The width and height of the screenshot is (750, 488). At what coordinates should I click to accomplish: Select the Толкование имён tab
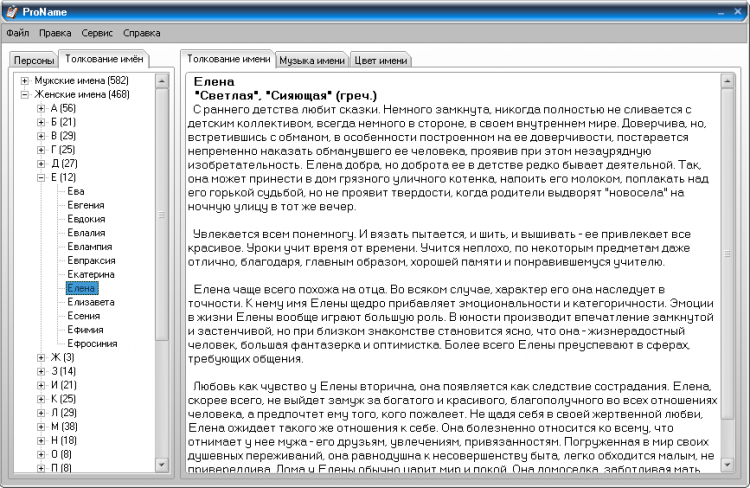104,59
